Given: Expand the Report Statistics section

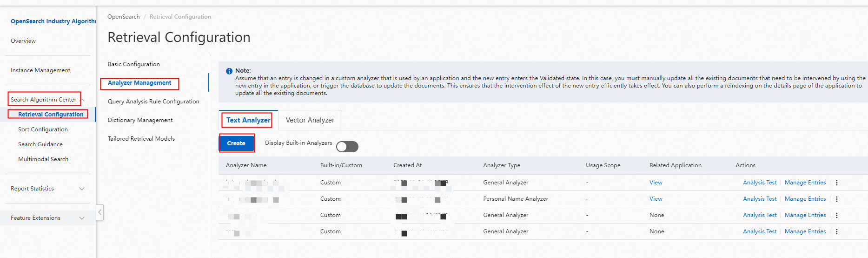Looking at the screenshot, I should [82, 189].
